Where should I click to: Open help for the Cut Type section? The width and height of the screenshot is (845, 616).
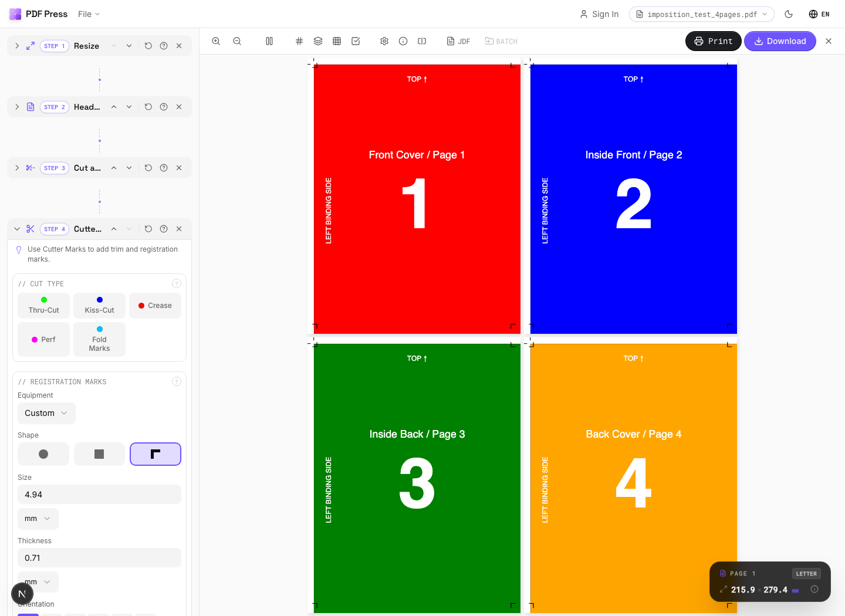click(x=176, y=283)
